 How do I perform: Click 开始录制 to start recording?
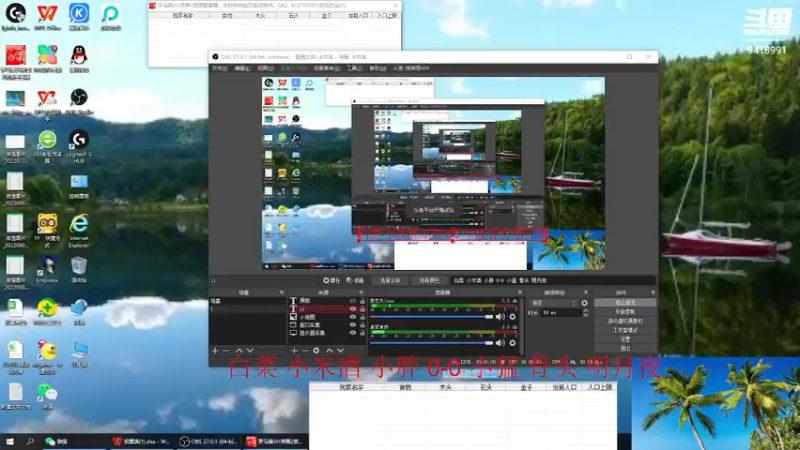point(625,312)
